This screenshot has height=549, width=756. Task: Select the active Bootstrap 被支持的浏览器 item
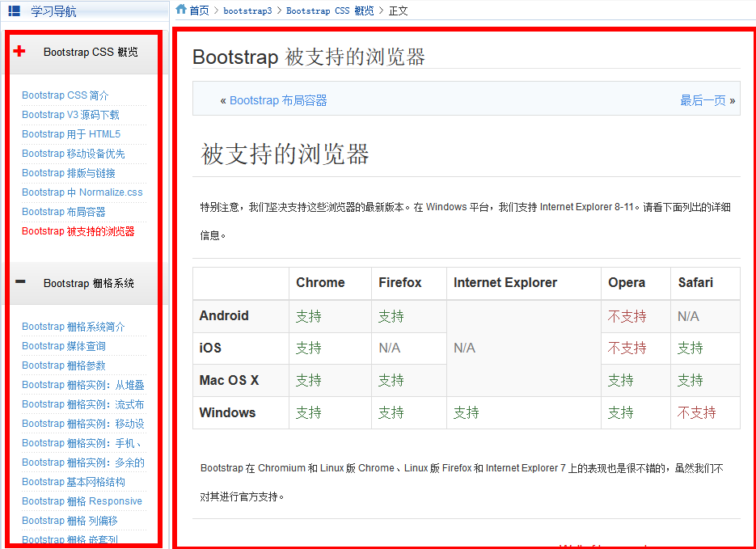tap(78, 231)
